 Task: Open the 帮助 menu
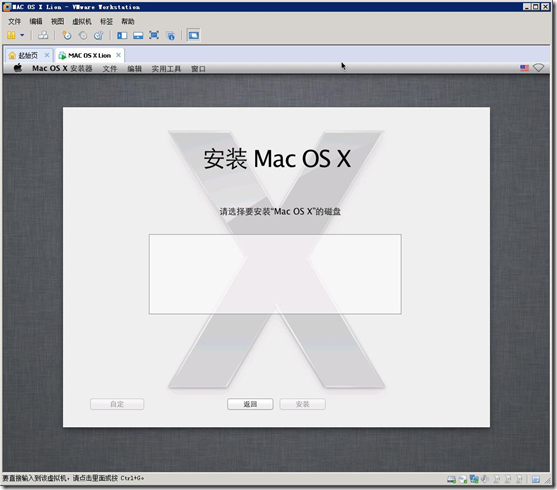click(x=128, y=21)
